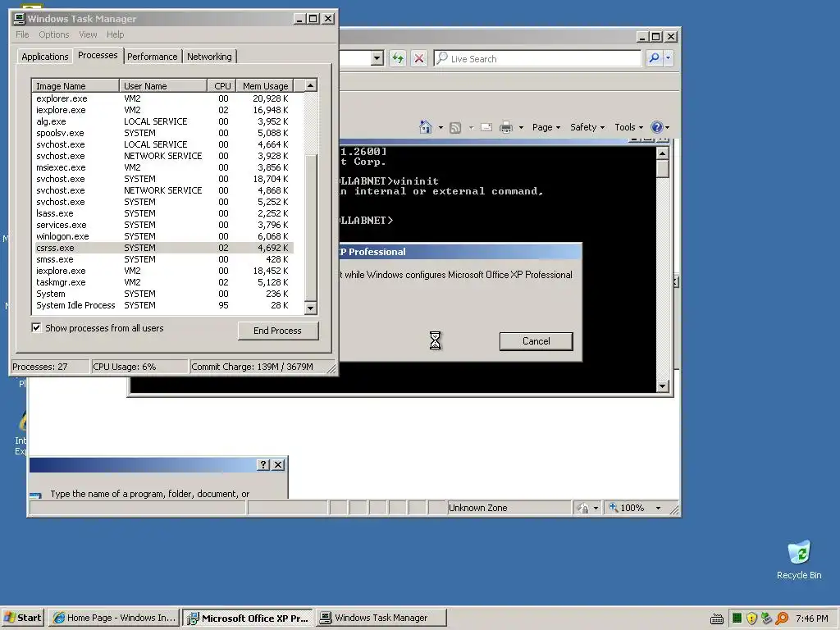Click process list scroll up arrow
This screenshot has width=840, height=630.
310,85
